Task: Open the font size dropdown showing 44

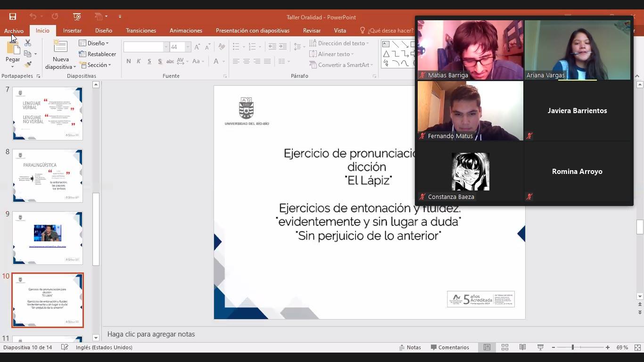Action: (188, 47)
